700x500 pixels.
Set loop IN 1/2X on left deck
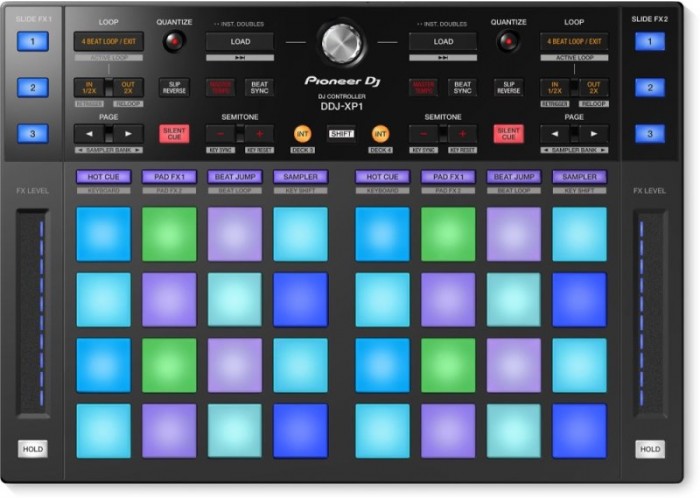pos(89,88)
